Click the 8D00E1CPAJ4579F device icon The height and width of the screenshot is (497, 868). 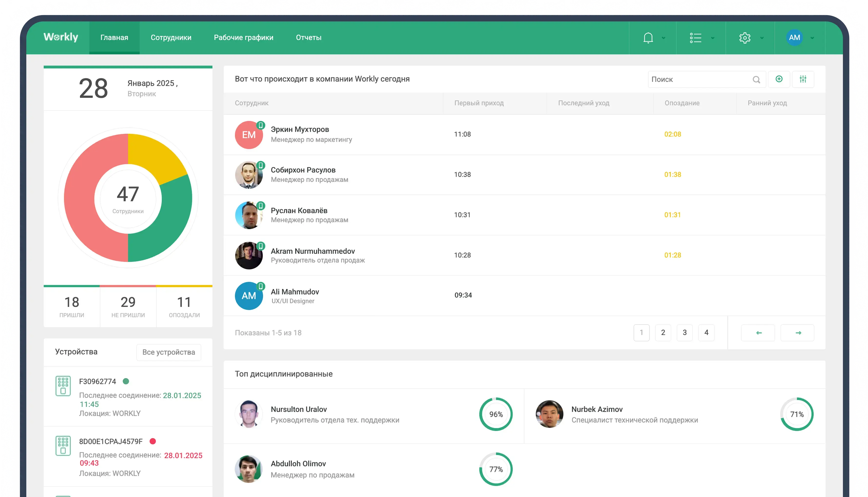click(x=63, y=445)
